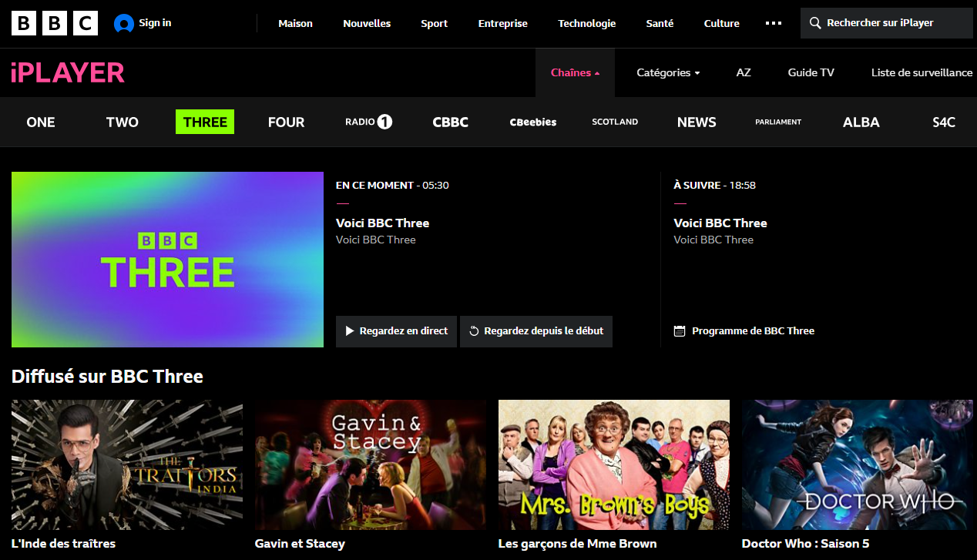977x560 pixels.
Task: Open Gavin & Stacey thumbnail
Action: click(x=371, y=464)
